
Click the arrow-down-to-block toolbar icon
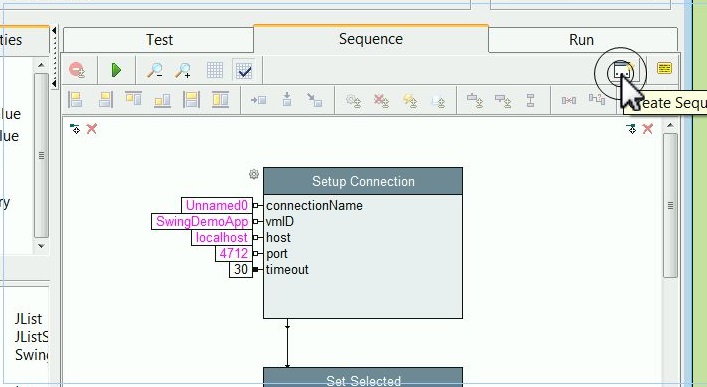(287, 99)
